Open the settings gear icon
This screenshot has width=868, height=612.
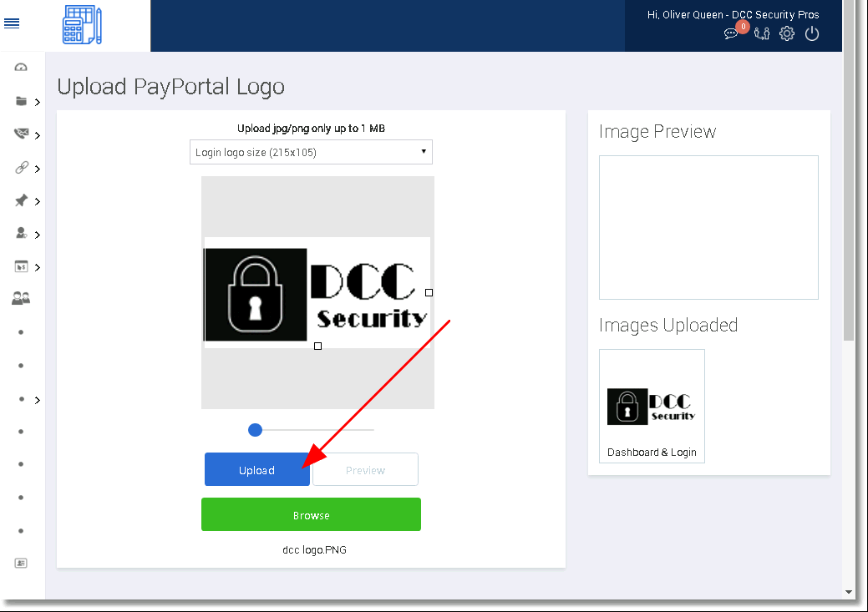tap(787, 33)
